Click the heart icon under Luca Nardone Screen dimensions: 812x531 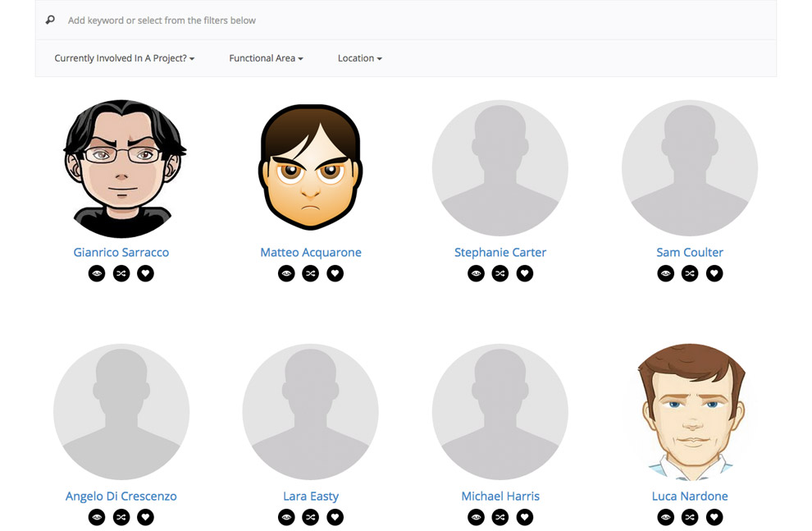pyautogui.click(x=714, y=517)
